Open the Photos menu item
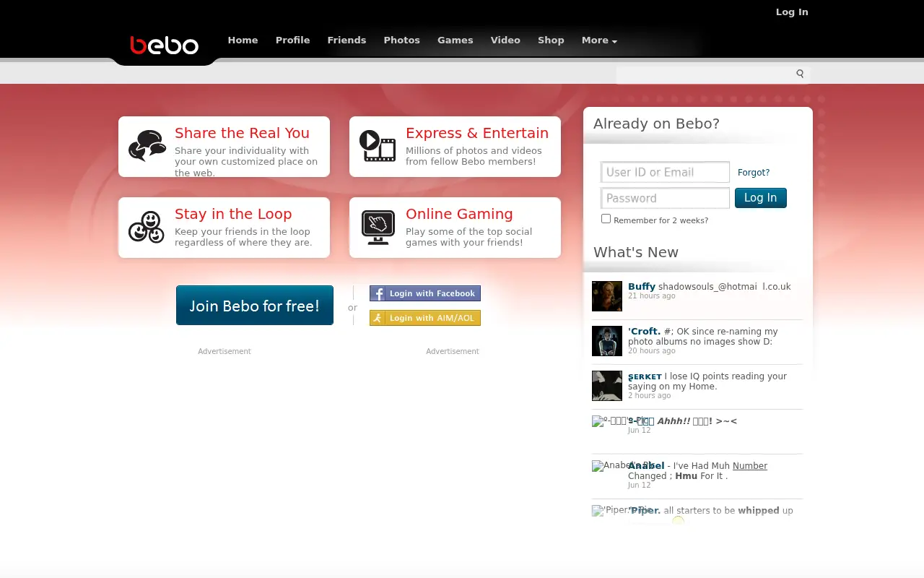 (401, 40)
